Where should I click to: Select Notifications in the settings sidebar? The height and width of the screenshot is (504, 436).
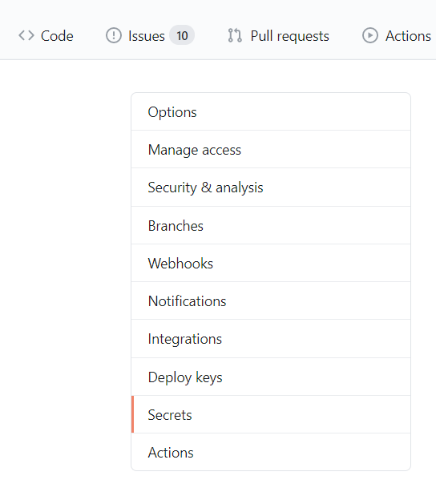pyautogui.click(x=271, y=300)
